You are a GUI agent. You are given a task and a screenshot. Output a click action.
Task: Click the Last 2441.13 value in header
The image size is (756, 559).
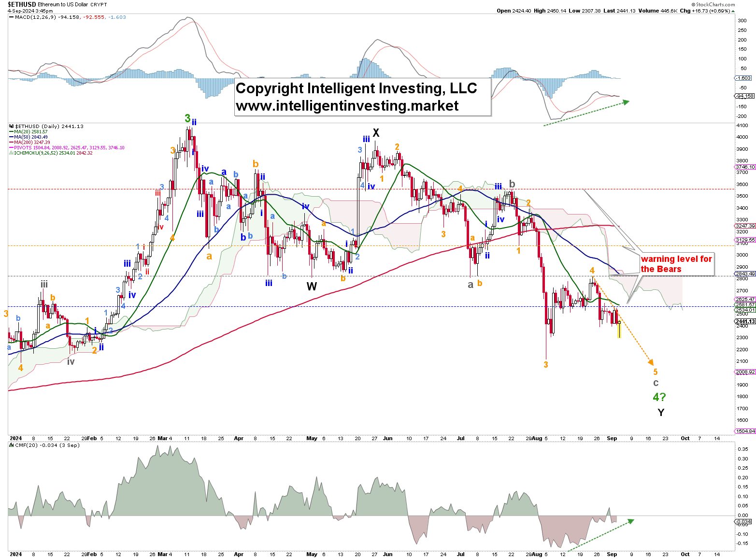[619, 11]
